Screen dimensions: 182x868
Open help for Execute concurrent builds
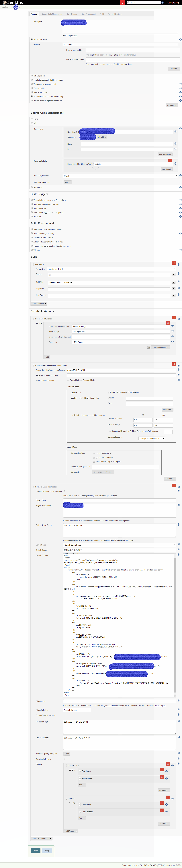point(180,96)
